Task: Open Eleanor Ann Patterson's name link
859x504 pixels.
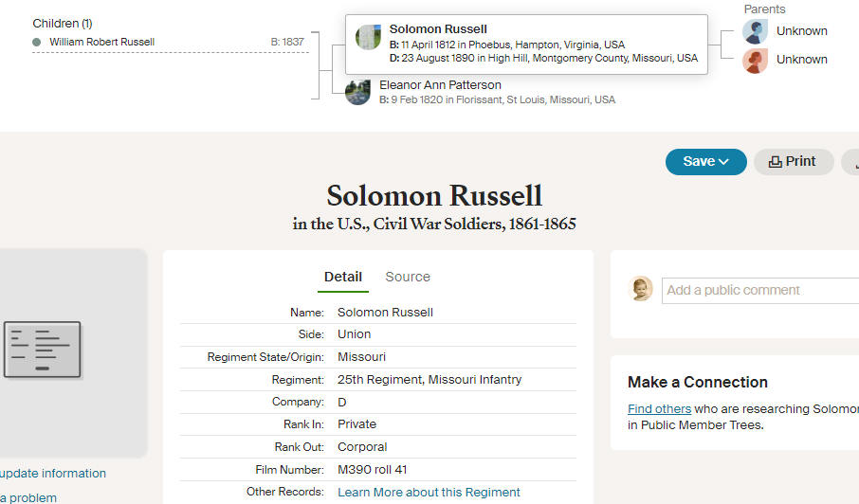Action: pyautogui.click(x=440, y=85)
